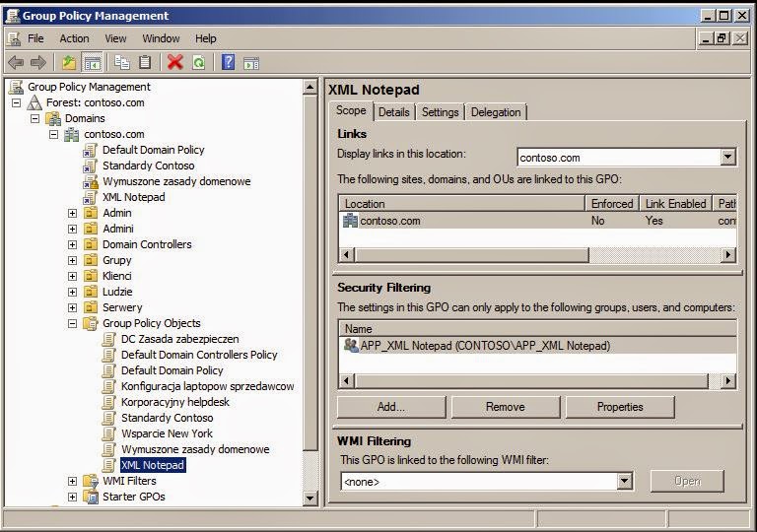
Task: Switch to the Details tab
Action: [394, 112]
